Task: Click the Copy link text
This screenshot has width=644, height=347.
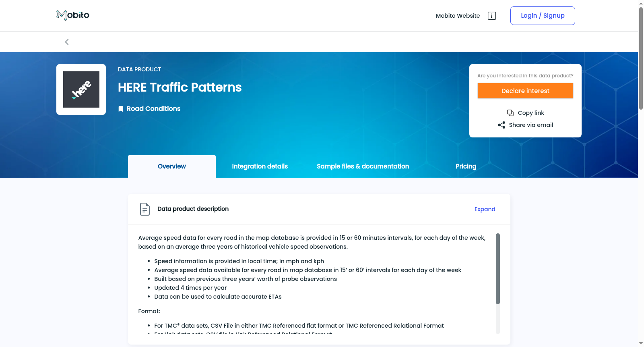Action: (x=531, y=113)
